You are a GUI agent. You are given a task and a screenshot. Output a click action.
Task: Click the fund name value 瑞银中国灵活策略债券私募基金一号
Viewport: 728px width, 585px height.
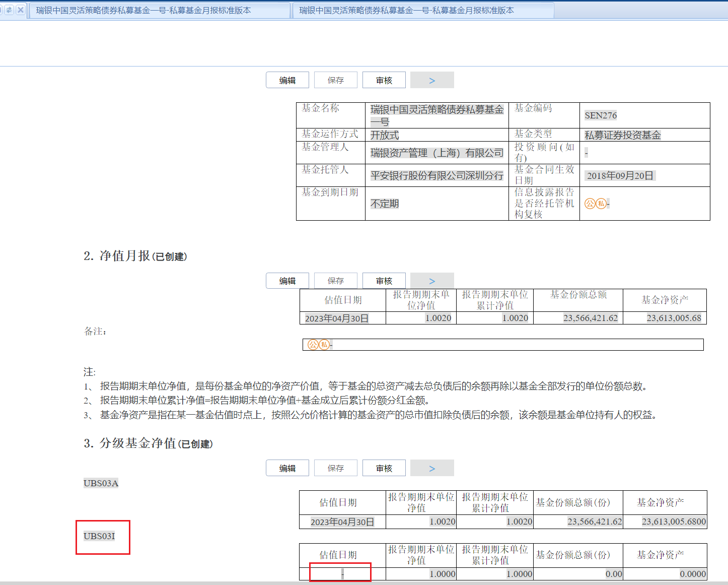437,115
